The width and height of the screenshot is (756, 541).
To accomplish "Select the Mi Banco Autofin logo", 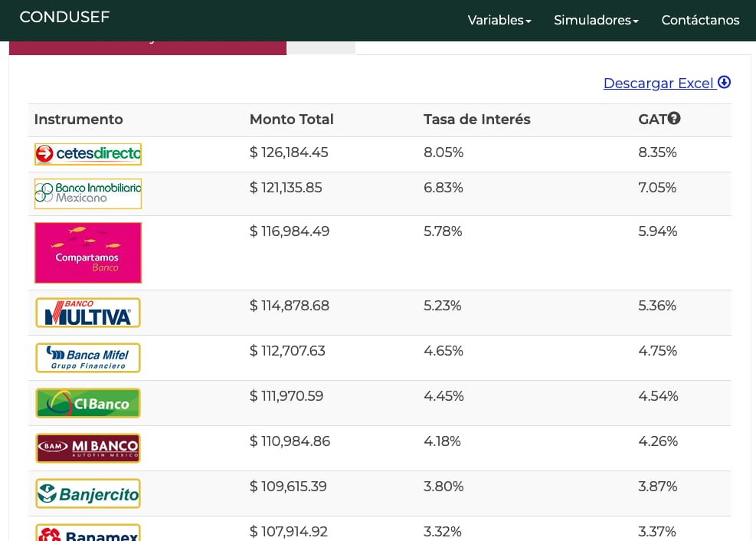I will [x=88, y=448].
